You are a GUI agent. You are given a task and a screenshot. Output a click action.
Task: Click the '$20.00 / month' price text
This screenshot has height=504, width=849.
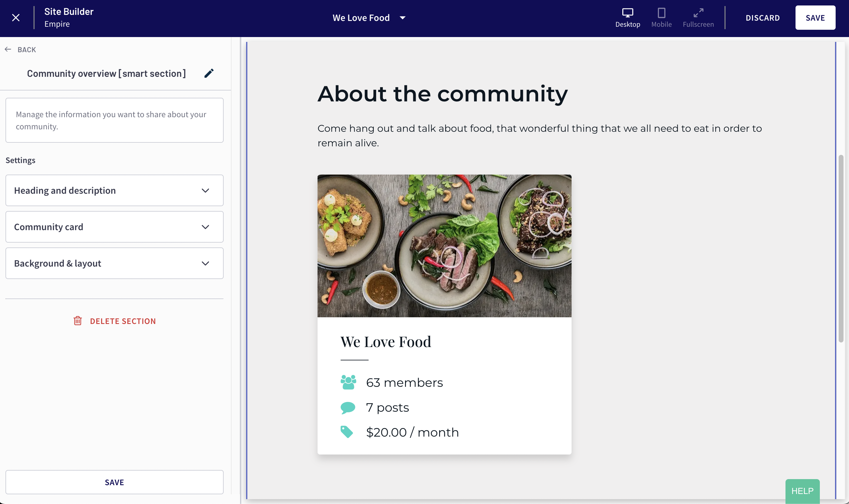(412, 432)
